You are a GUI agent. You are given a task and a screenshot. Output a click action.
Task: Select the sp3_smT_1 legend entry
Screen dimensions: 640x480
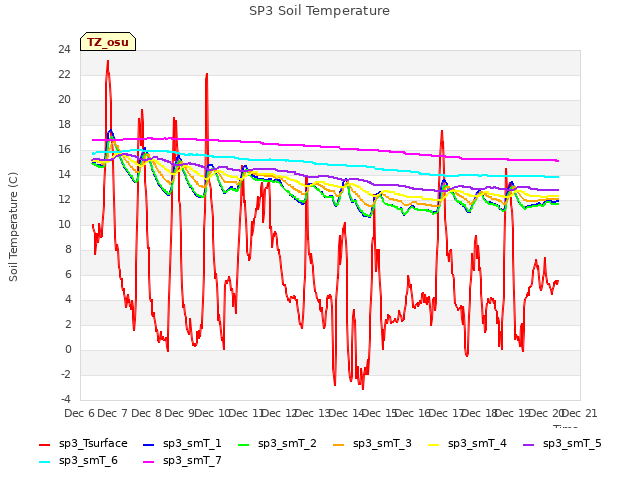pos(182,443)
